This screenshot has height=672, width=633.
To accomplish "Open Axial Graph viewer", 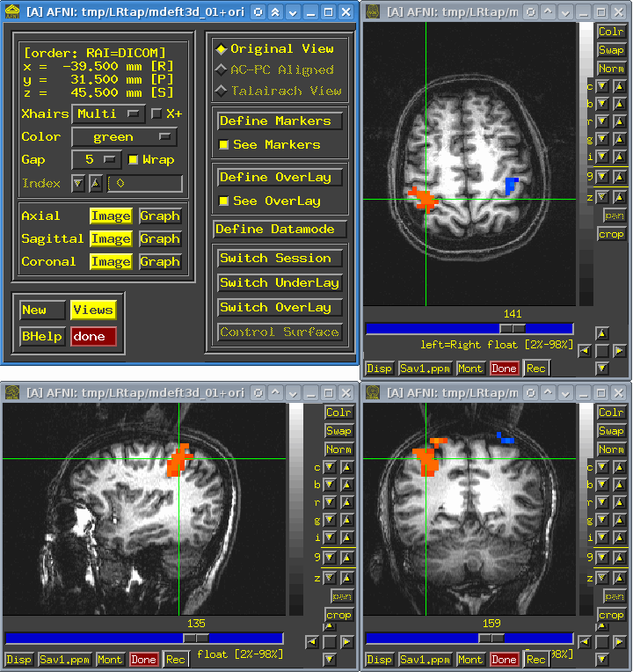I will pos(160,216).
